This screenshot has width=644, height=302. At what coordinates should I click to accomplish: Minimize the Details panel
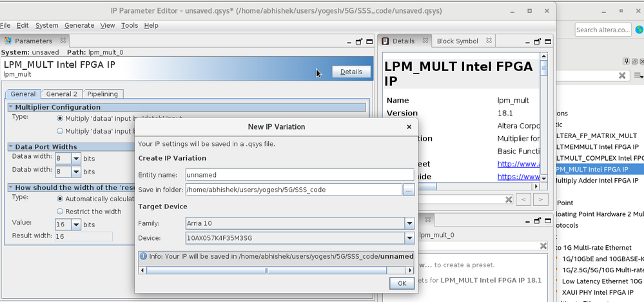point(527,42)
